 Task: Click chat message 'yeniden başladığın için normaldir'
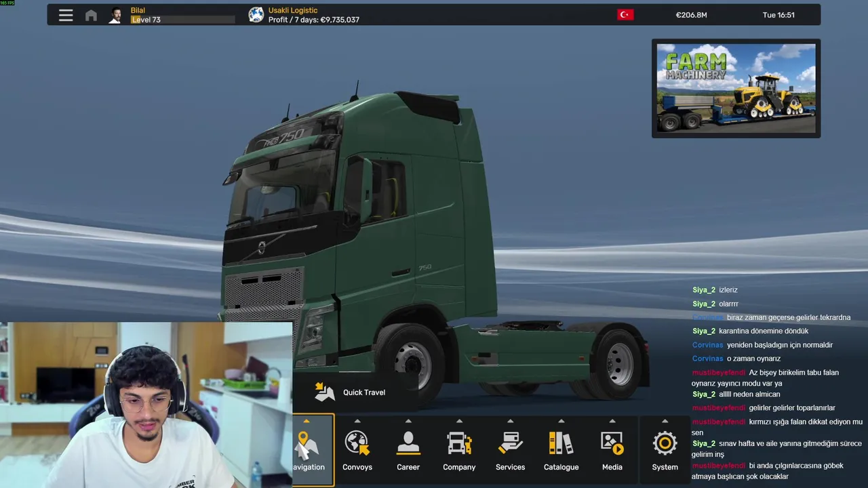click(x=780, y=345)
